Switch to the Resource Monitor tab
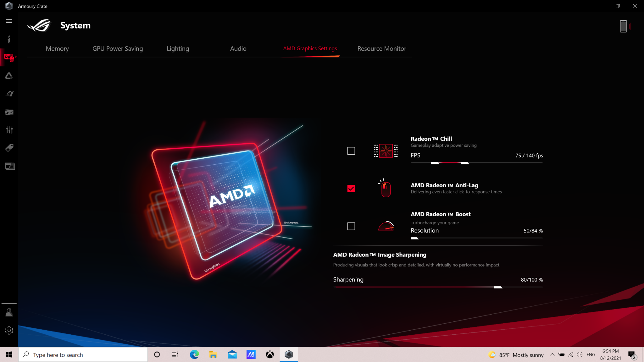This screenshot has width=644, height=362. point(382,48)
